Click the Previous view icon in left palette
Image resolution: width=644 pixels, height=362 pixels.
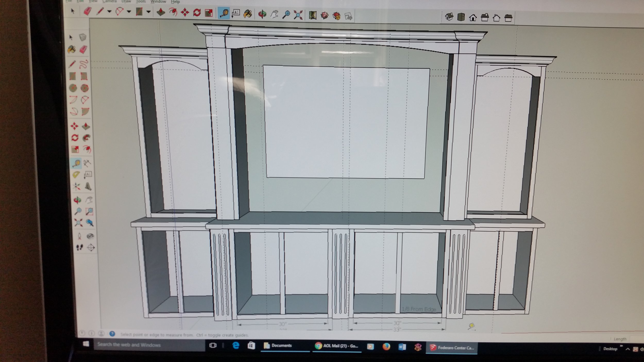90,223
